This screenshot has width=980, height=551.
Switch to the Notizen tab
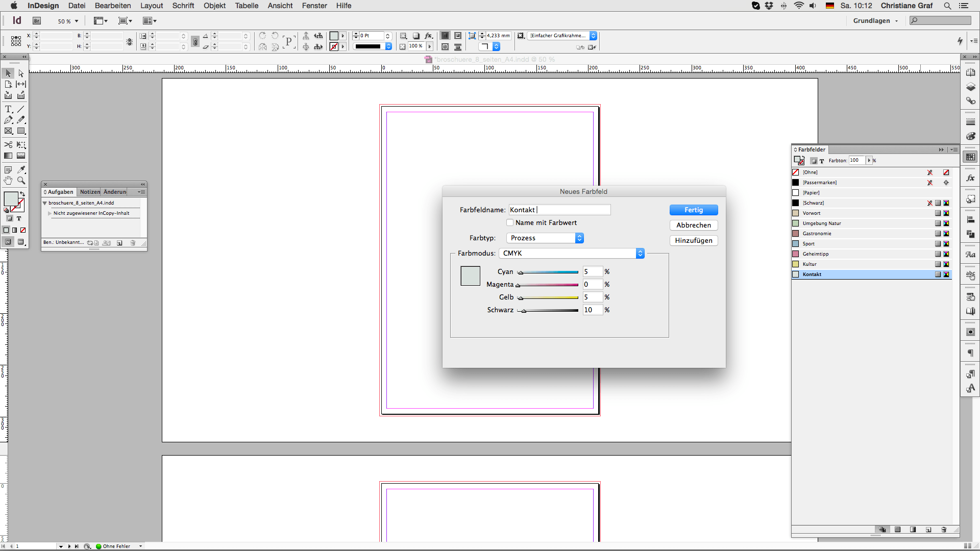tap(90, 192)
